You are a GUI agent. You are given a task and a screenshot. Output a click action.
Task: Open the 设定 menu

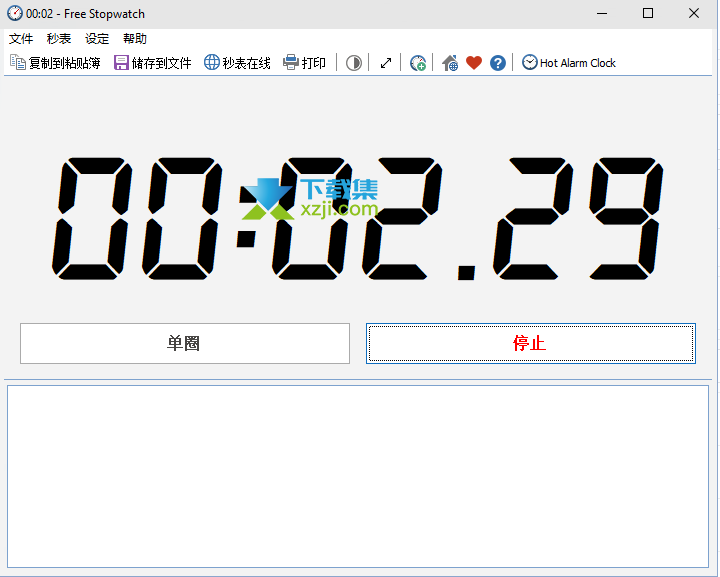[97, 39]
